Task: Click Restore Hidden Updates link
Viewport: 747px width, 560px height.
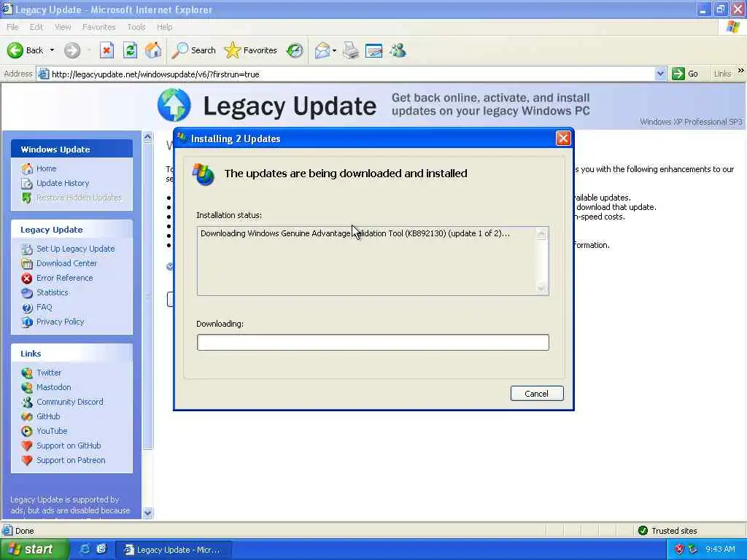Action: [79, 198]
